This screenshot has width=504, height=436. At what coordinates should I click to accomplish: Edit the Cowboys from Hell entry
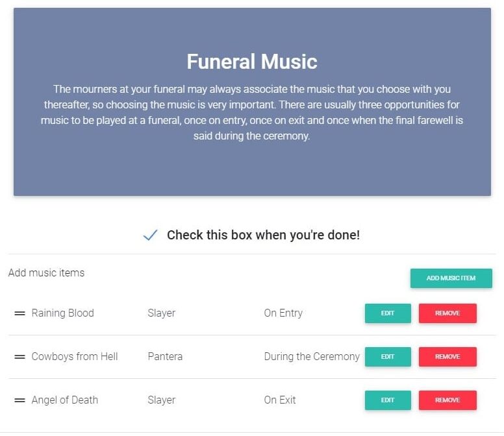tap(388, 357)
